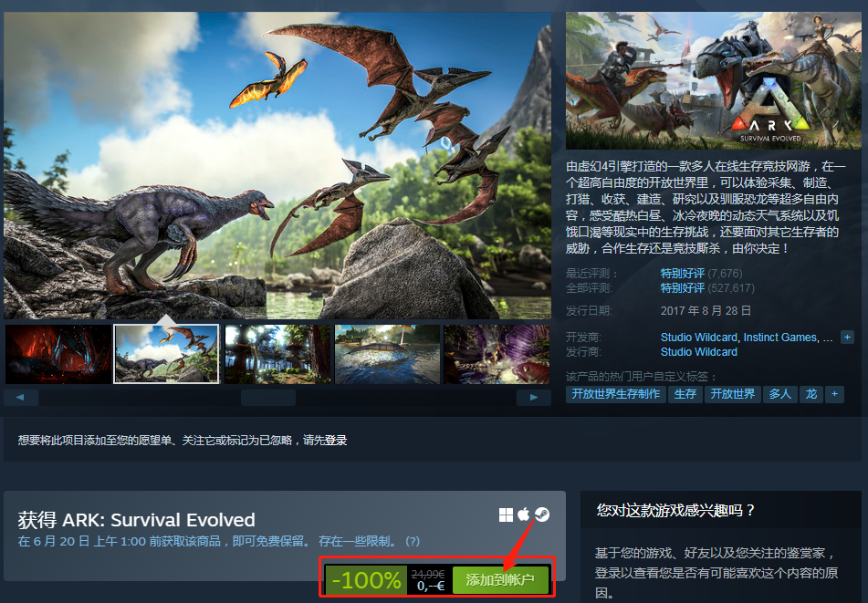Viewport: 868px width, 603px height.
Task: Click the Windows platform icon
Action: coord(506,515)
